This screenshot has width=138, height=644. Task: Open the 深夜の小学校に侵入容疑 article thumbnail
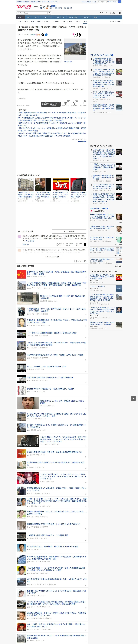tap(21, 453)
